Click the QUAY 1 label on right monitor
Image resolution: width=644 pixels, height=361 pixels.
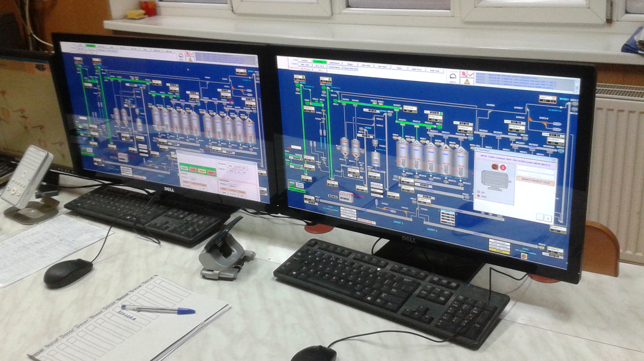(398, 222)
